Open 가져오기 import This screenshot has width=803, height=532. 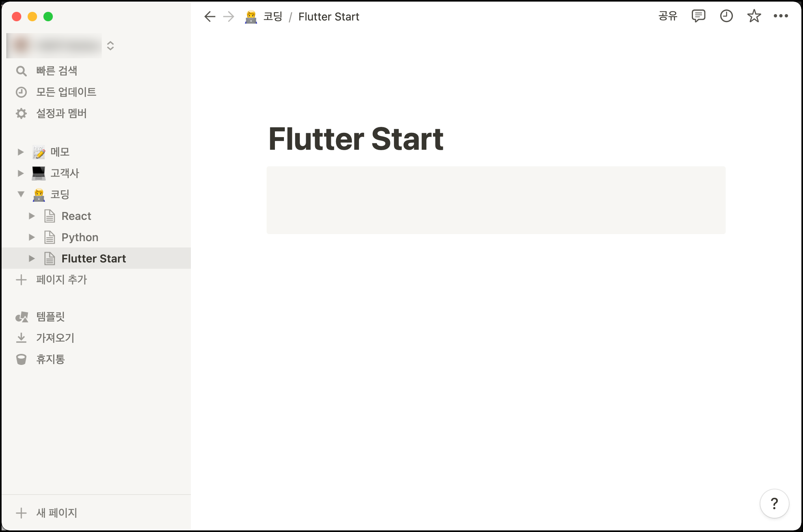click(55, 338)
